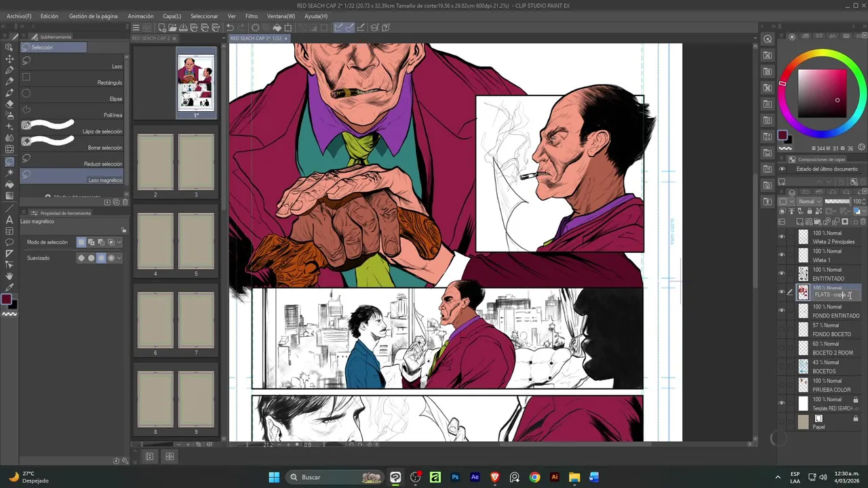Open the blending mode Normal dropdown
The height and width of the screenshot is (488, 868).
810,201
